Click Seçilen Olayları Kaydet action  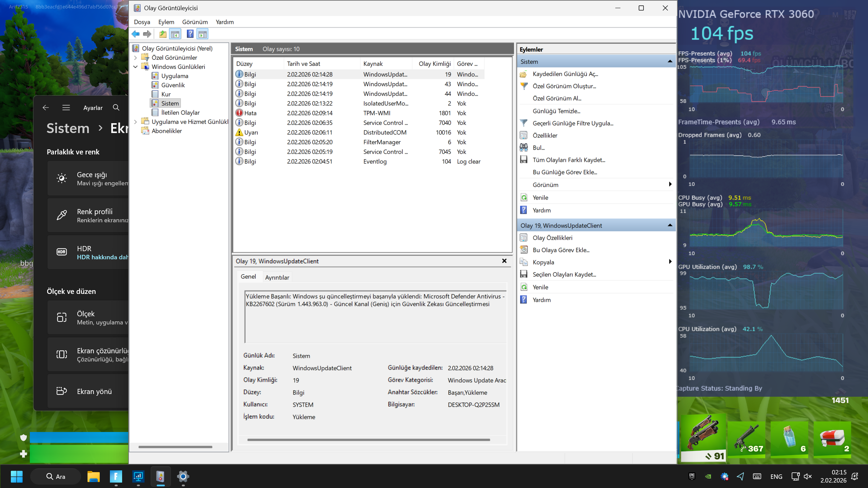564,275
